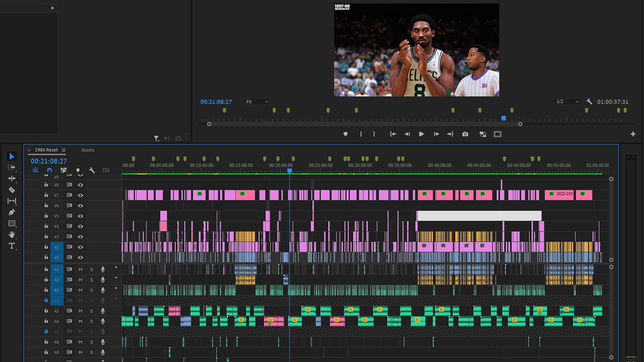This screenshot has height=362, width=644.
Task: Open the zoom level Fit dropdown
Action: tap(257, 101)
